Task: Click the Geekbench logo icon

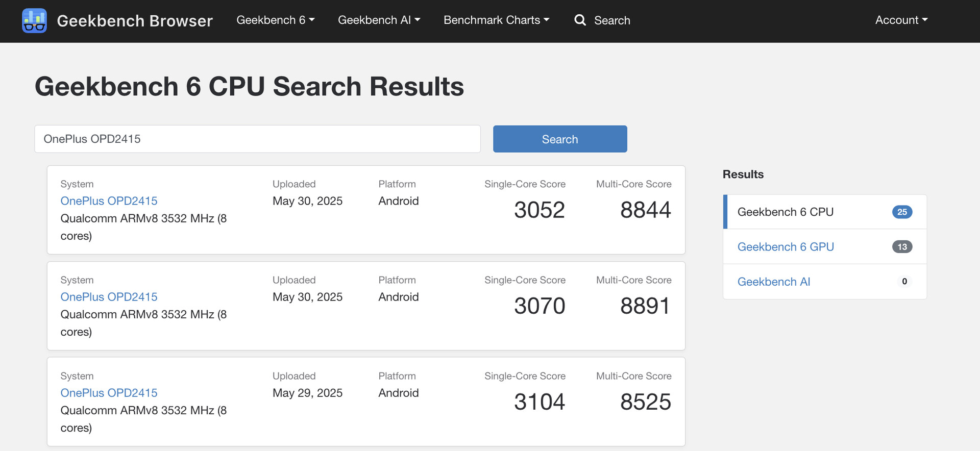Action: [x=34, y=20]
